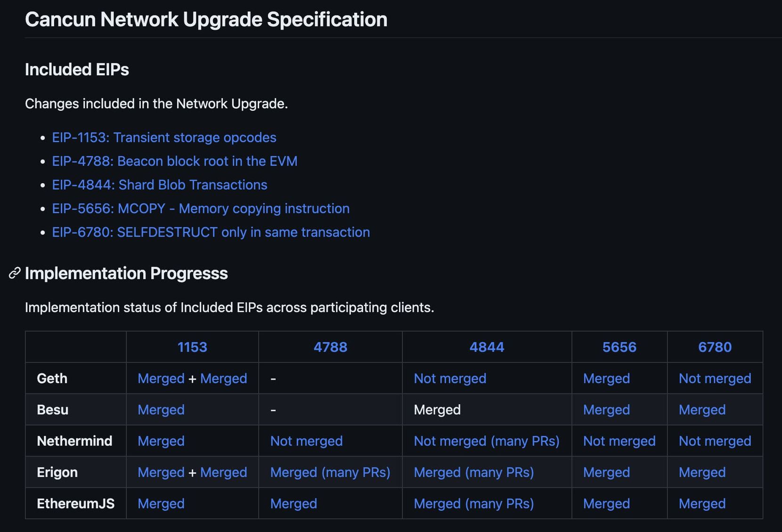
Task: Open EIP-6780: SELFDESTRUCT link
Action: point(211,232)
